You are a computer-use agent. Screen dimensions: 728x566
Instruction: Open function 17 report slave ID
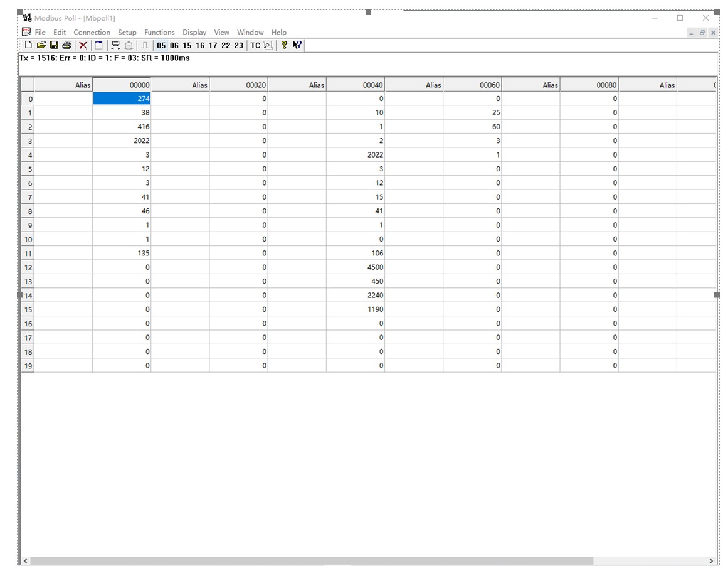click(x=213, y=45)
